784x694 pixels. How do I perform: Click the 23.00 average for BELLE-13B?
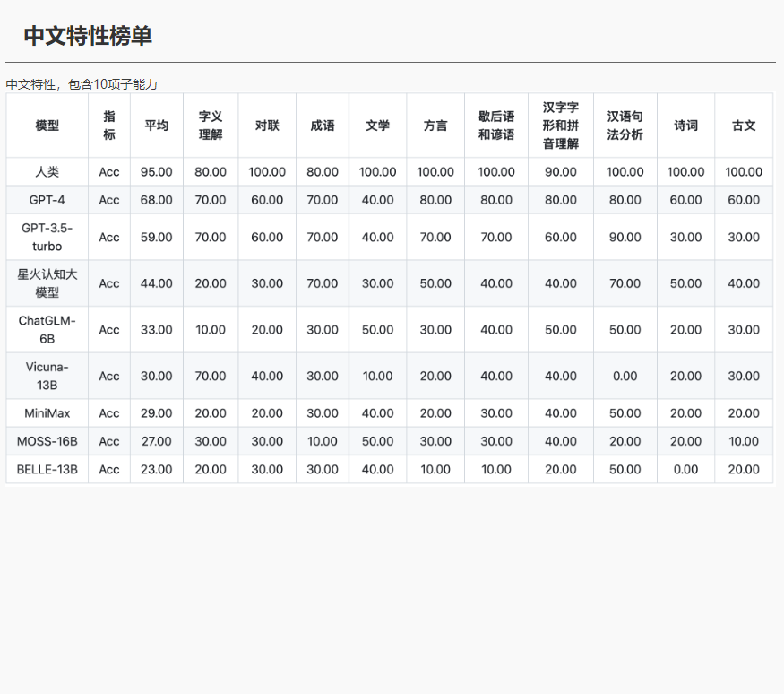[157, 469]
